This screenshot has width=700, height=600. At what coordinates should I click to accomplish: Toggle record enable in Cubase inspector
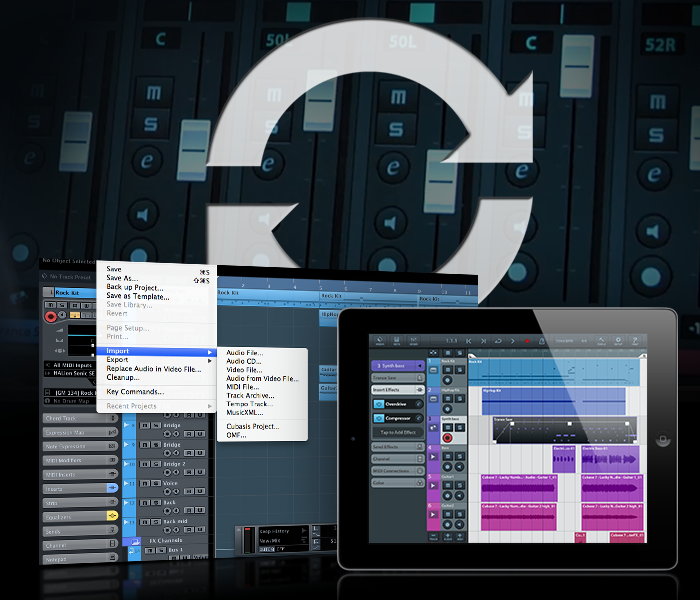coord(50,317)
